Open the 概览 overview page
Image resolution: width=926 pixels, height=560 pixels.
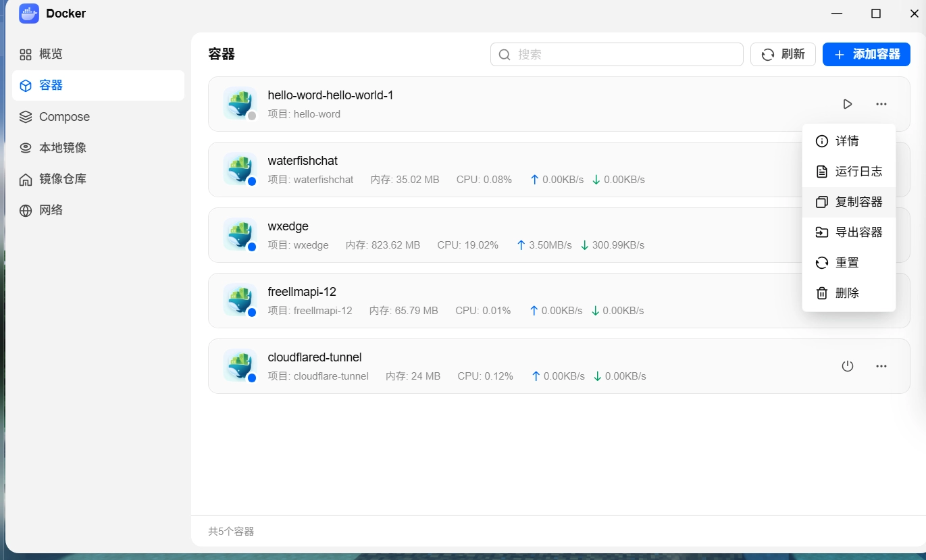click(98, 54)
